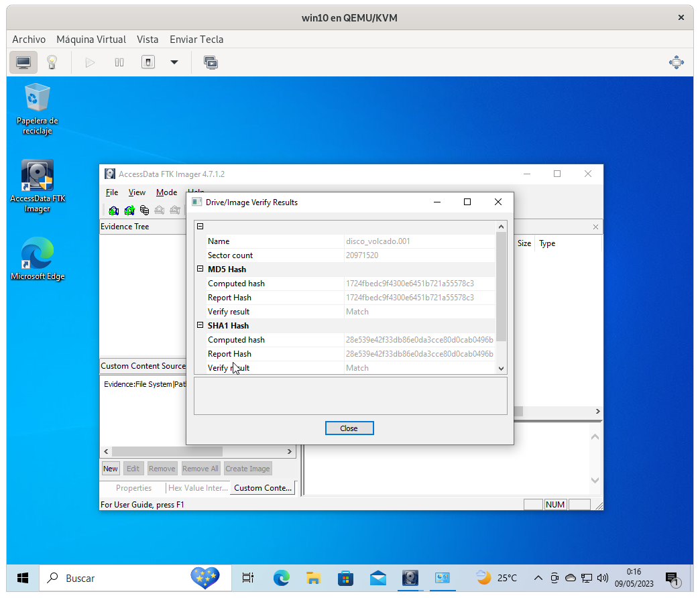Click the Add Evidence Item toolbar icon
The width and height of the screenshot is (700, 598).
114,210
